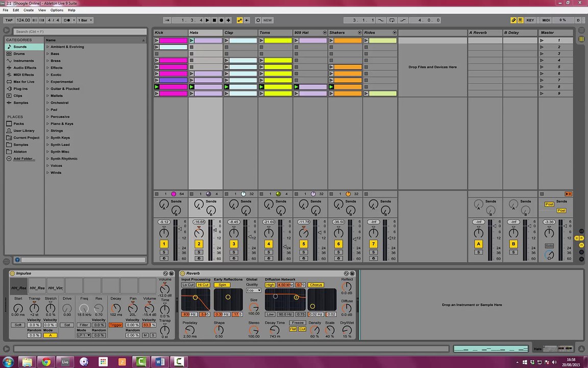Viewport: 588px width, 368px height.
Task: Expand the Bass sounds folder
Action: (x=47, y=54)
